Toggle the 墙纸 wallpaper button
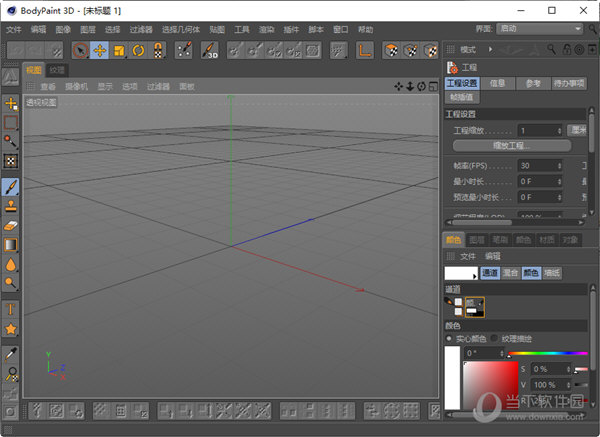The width and height of the screenshot is (600, 437). point(552,273)
